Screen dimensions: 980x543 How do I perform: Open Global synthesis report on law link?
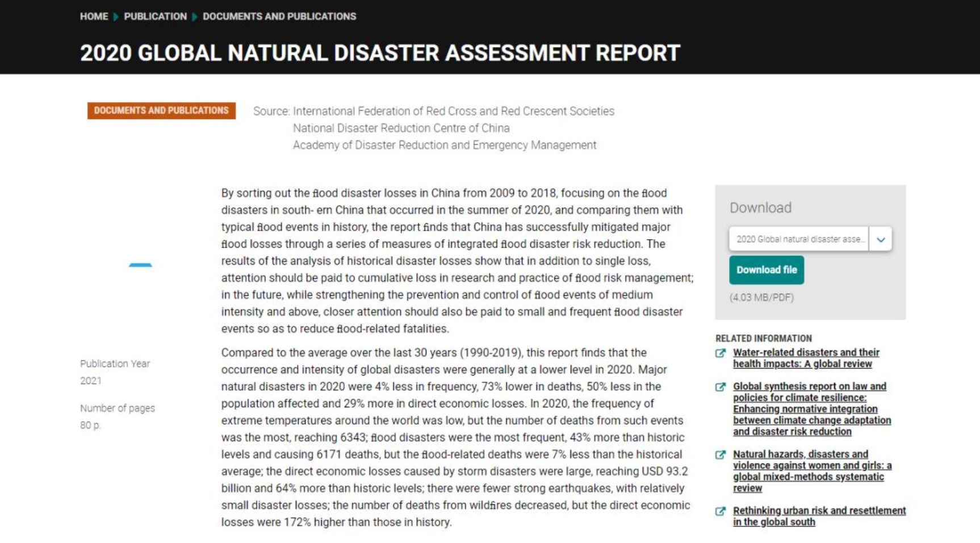coord(812,409)
